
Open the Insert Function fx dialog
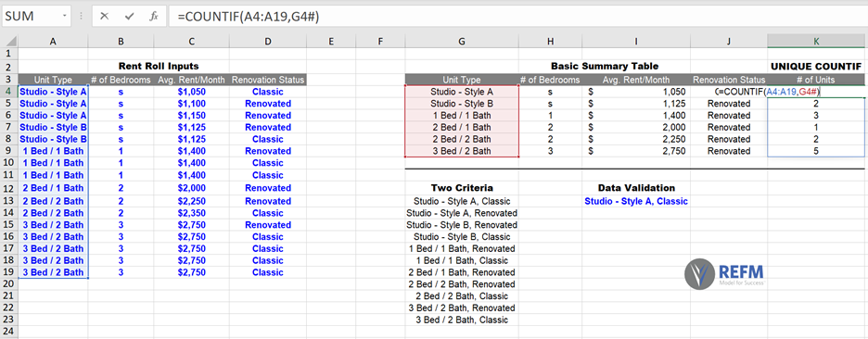tap(154, 16)
